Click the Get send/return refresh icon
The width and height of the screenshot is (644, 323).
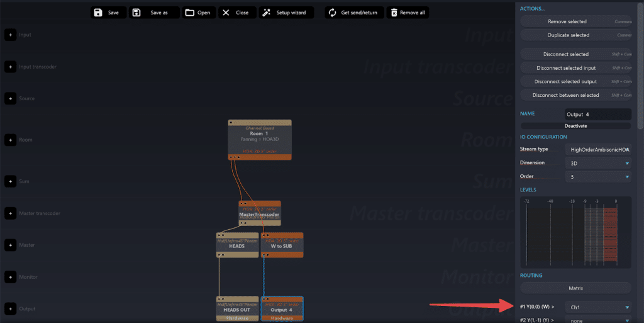pyautogui.click(x=332, y=13)
